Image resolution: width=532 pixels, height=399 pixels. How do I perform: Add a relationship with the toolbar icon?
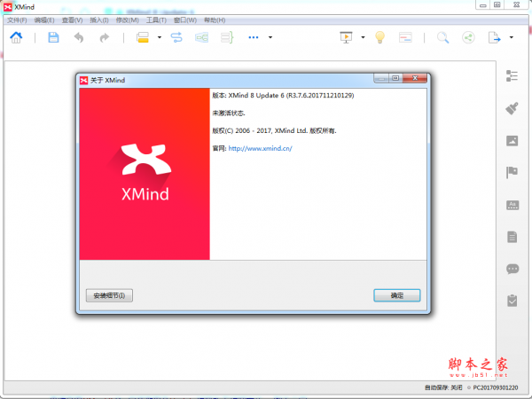(x=176, y=37)
